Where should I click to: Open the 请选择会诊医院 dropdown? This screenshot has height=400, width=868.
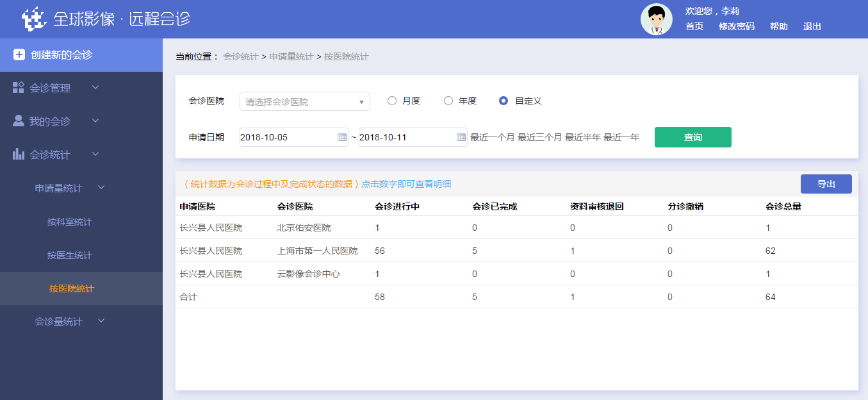(305, 101)
